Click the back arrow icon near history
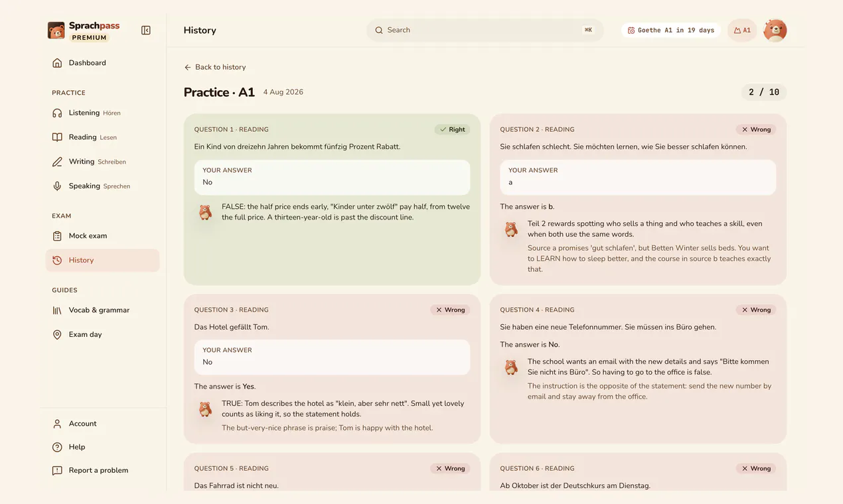This screenshot has width=843, height=504. 188,68
